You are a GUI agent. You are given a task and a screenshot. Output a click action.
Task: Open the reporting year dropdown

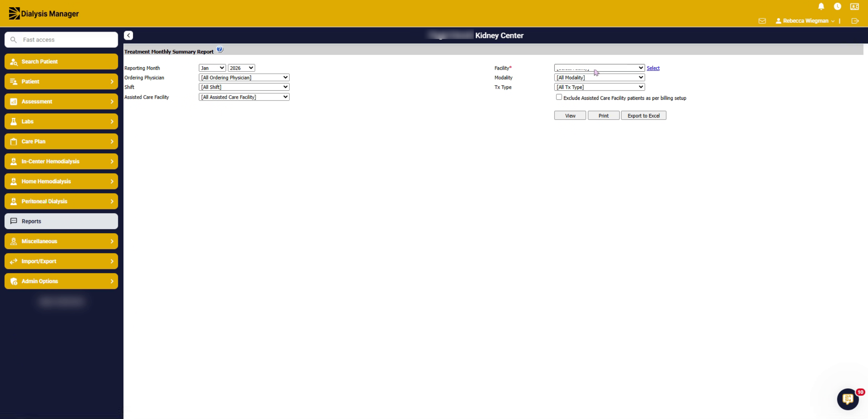(x=241, y=68)
